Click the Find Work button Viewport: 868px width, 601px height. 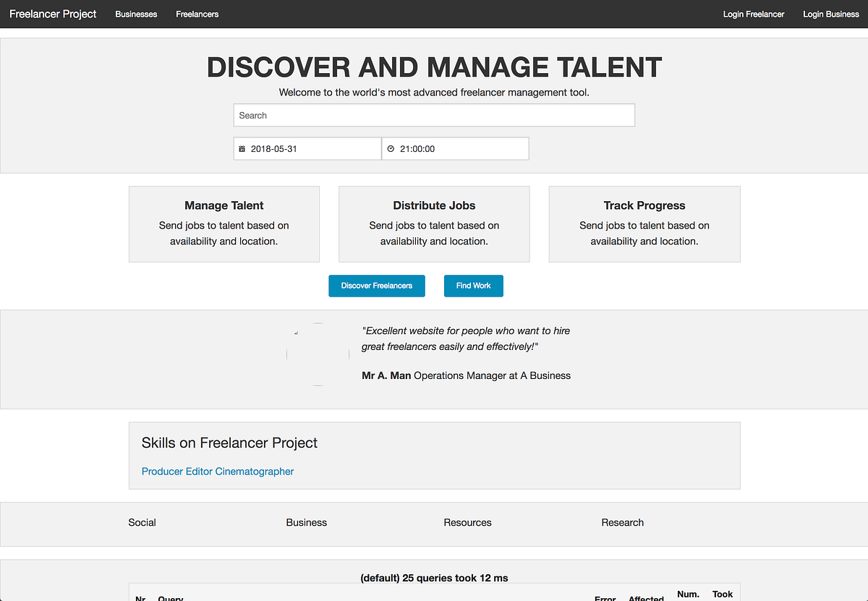pyautogui.click(x=474, y=286)
